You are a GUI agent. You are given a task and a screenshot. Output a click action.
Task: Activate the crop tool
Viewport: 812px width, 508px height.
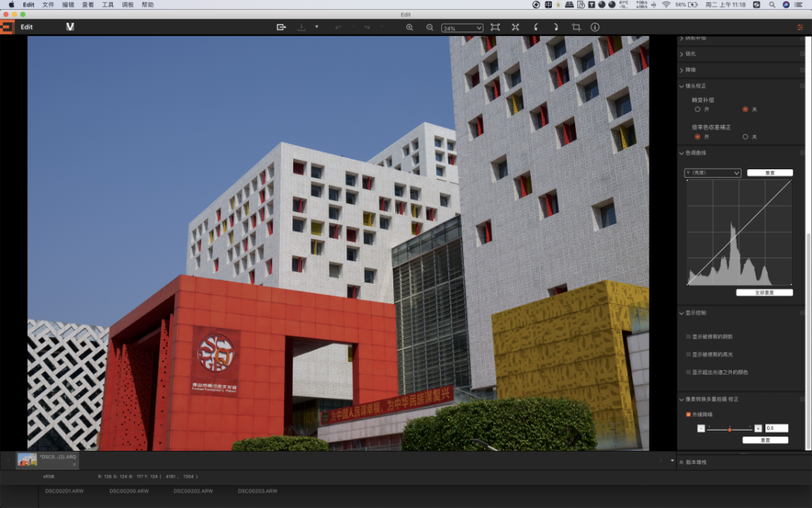point(576,27)
